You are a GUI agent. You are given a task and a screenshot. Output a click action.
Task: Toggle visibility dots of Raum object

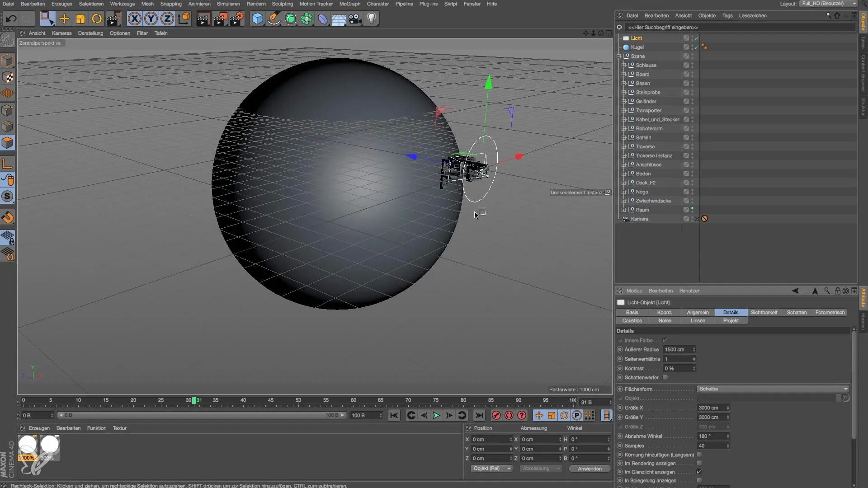coord(692,210)
